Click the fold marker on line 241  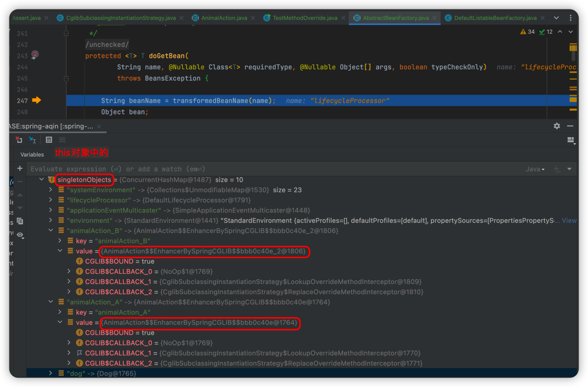click(66, 33)
